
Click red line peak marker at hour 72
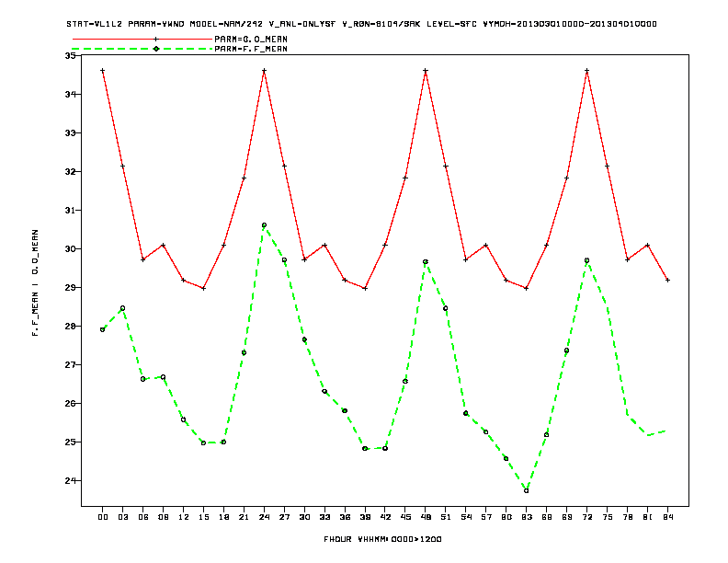(x=586, y=71)
